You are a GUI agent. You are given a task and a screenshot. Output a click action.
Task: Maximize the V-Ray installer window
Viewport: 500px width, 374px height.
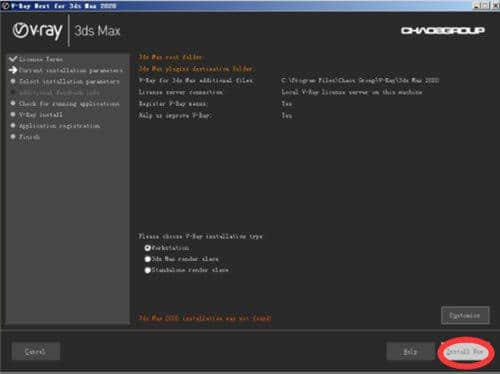click(485, 6)
